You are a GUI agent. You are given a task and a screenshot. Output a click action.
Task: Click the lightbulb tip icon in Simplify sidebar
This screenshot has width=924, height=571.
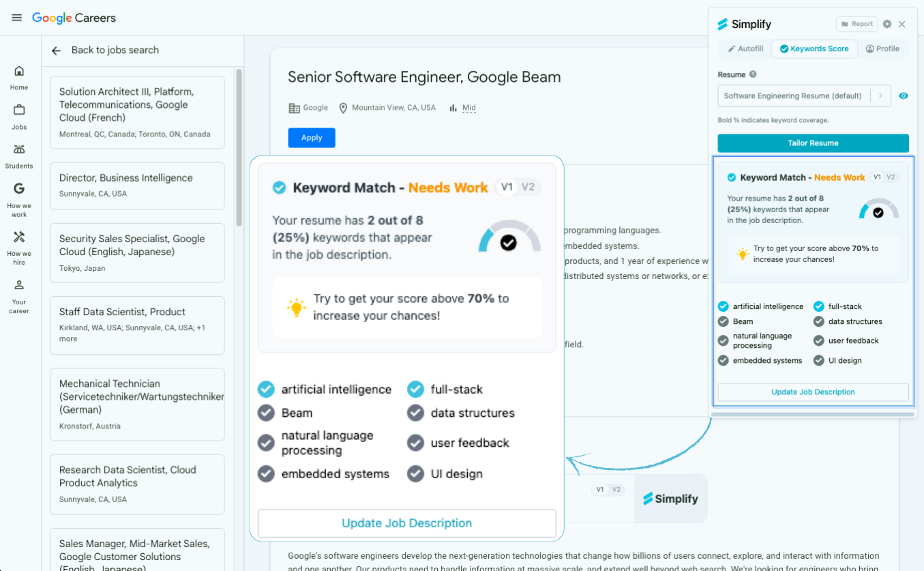(742, 254)
